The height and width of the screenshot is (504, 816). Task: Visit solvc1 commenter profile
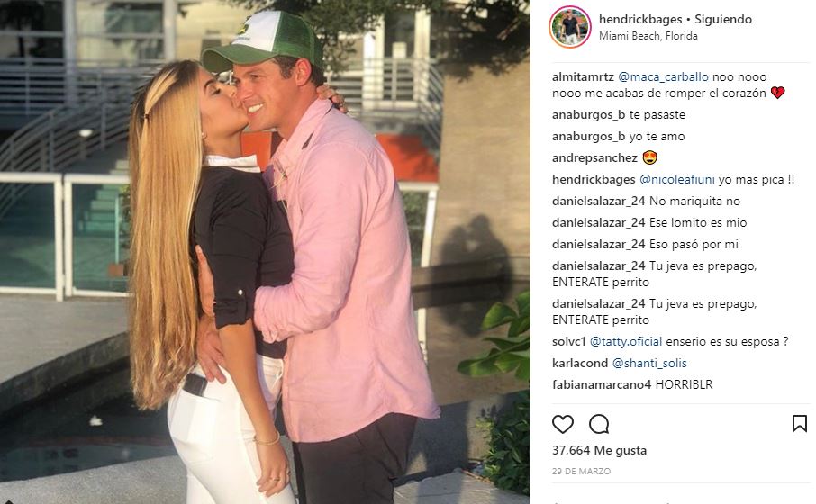[x=569, y=342]
